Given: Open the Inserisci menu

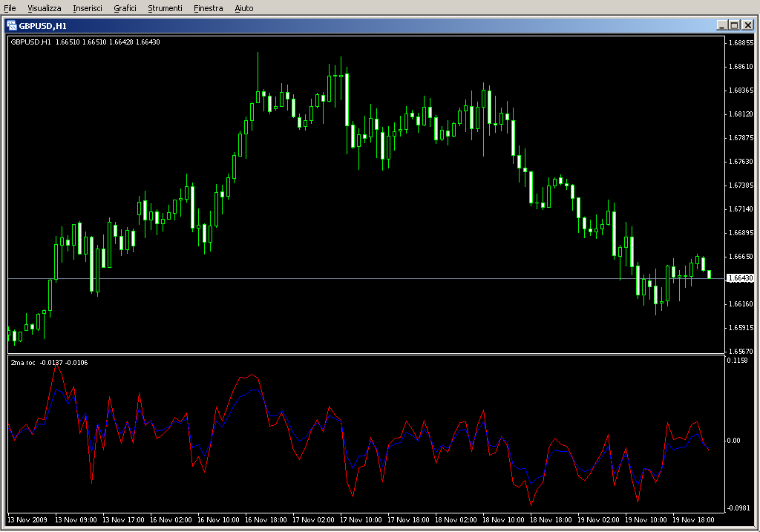Looking at the screenshot, I should click(x=88, y=8).
